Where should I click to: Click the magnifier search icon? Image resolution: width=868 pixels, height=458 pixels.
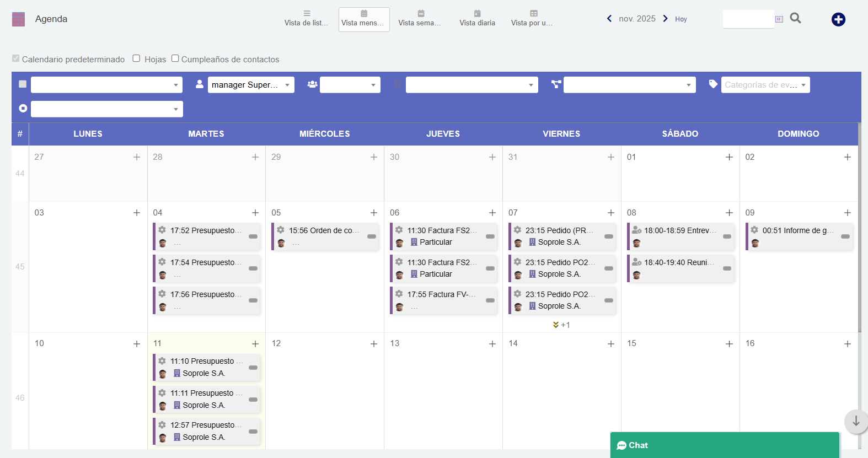(795, 18)
